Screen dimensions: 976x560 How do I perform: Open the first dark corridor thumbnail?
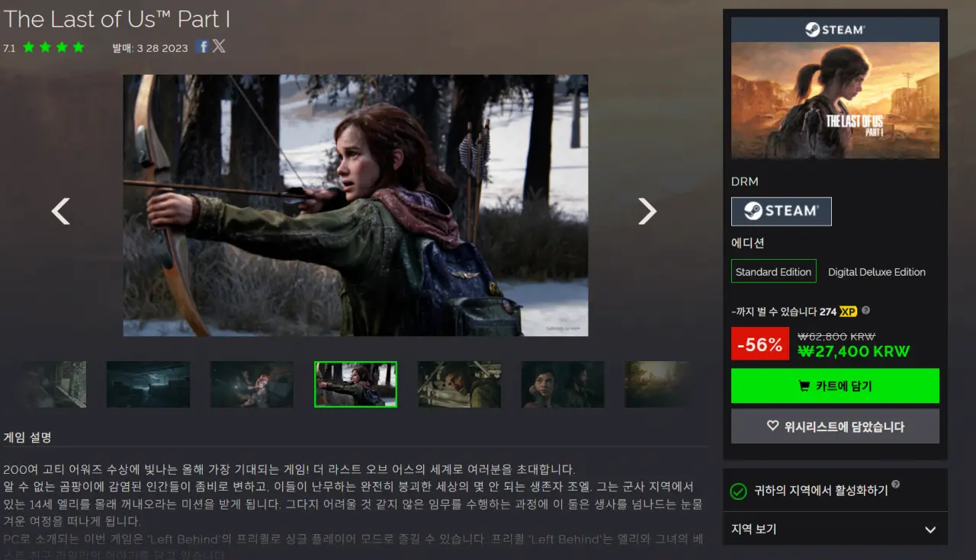(x=54, y=384)
